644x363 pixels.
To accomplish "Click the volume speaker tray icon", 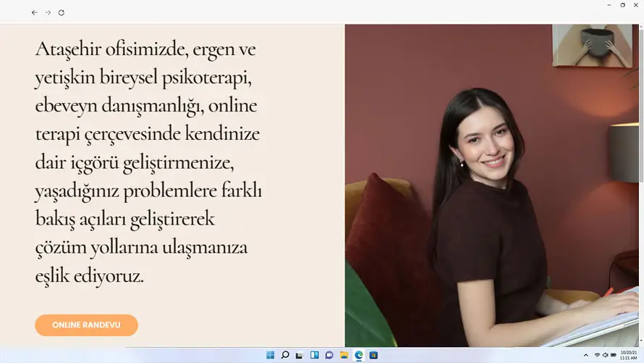I will click(x=605, y=355).
